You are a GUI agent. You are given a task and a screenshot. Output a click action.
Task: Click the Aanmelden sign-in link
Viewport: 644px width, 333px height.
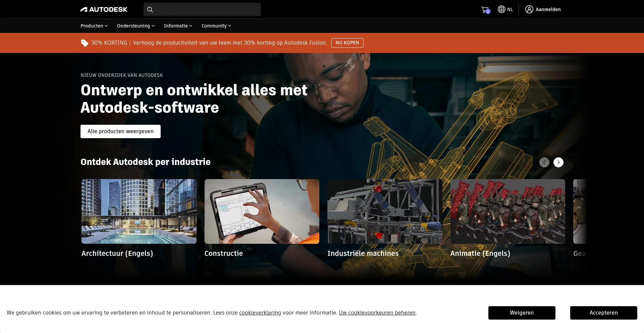coord(548,9)
